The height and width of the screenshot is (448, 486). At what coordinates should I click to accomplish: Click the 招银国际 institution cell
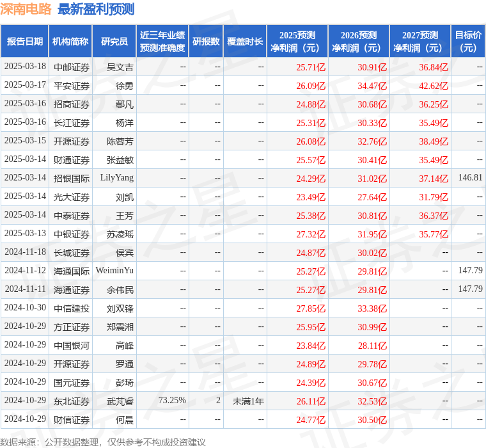(x=72, y=179)
